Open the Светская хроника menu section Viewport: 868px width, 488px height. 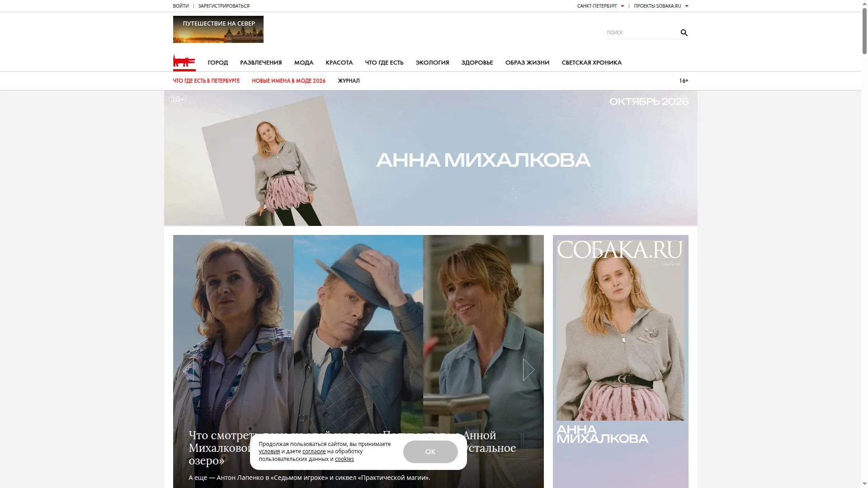591,62
